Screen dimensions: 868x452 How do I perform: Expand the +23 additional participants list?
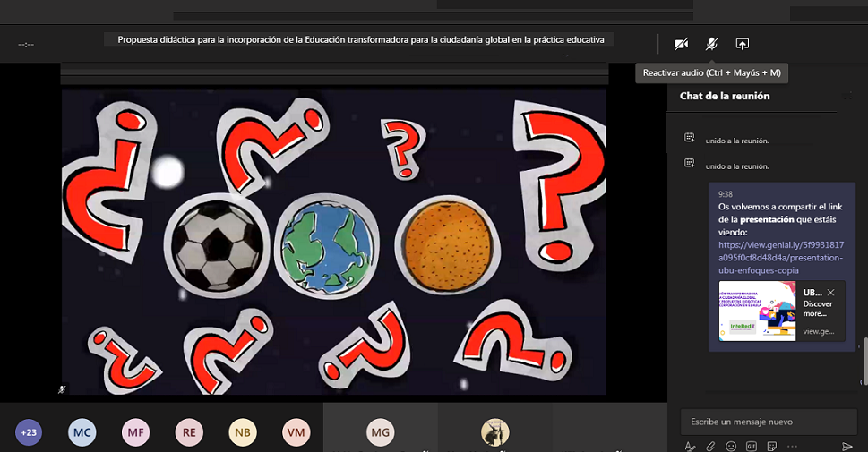coord(29,432)
